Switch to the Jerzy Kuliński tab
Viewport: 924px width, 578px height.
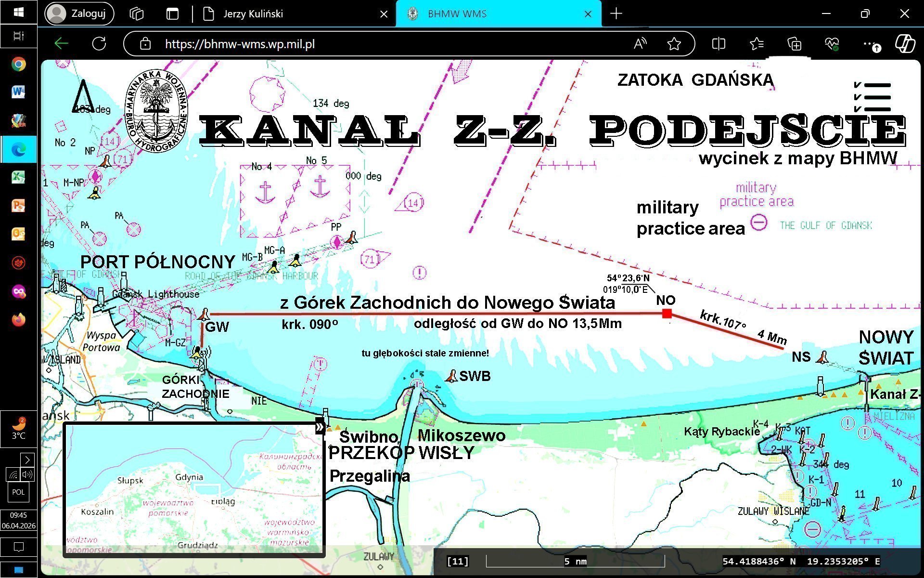tap(253, 14)
